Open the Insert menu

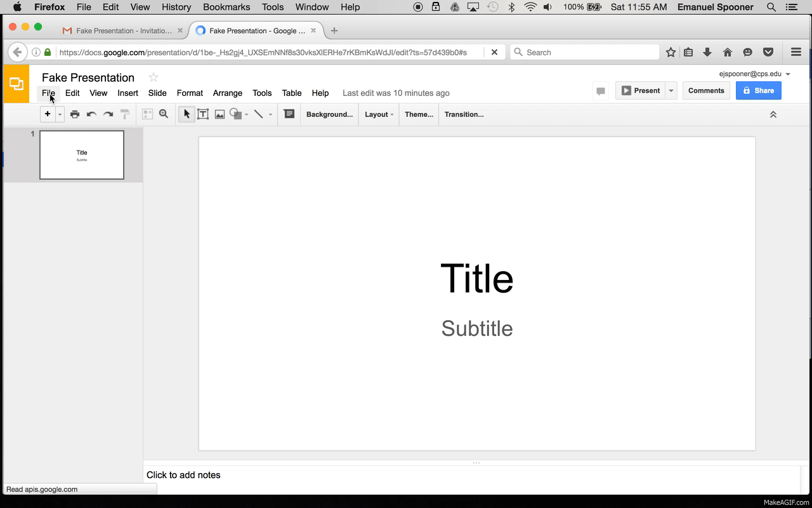coord(128,93)
